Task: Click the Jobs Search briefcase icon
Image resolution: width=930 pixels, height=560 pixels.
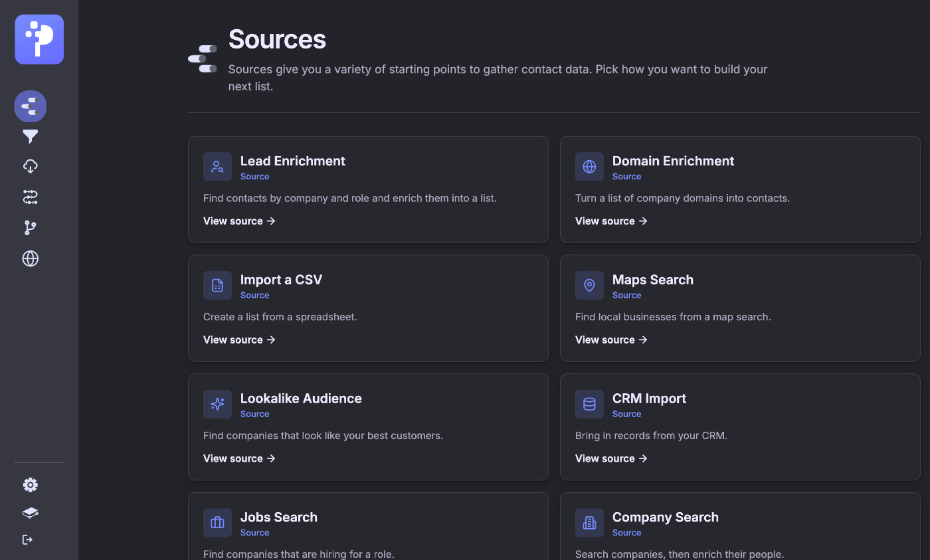Action: point(217,523)
